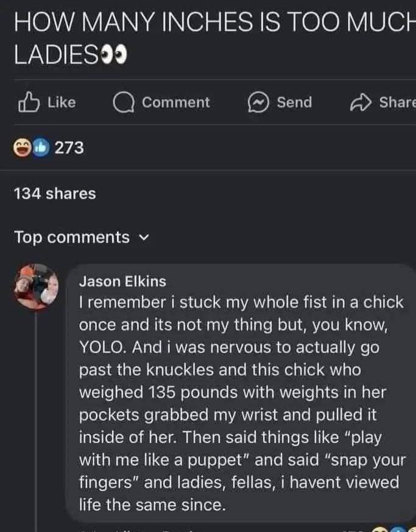Screen dimensions: 416x532
Task: Click the Messenger Send icon
Action: (259, 102)
